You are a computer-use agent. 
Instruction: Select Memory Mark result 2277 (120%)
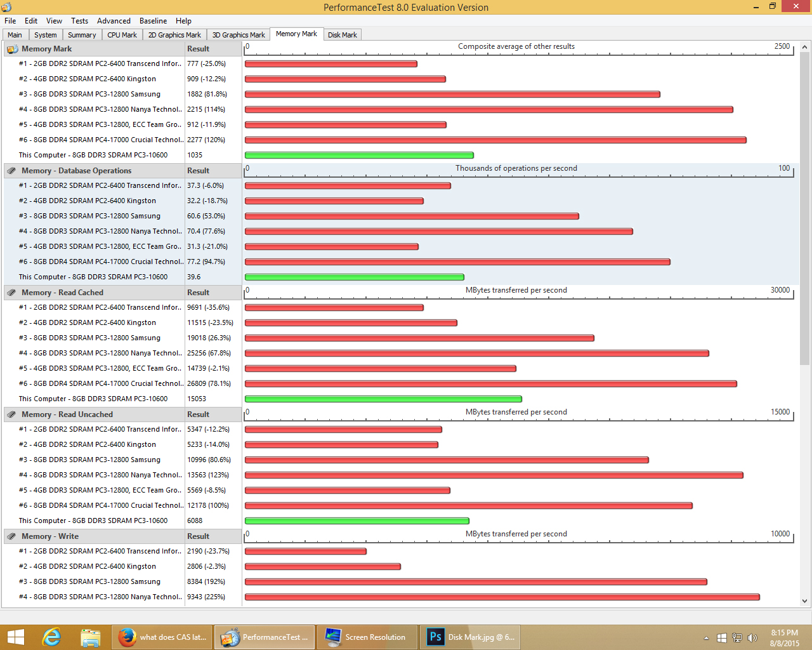click(x=206, y=140)
